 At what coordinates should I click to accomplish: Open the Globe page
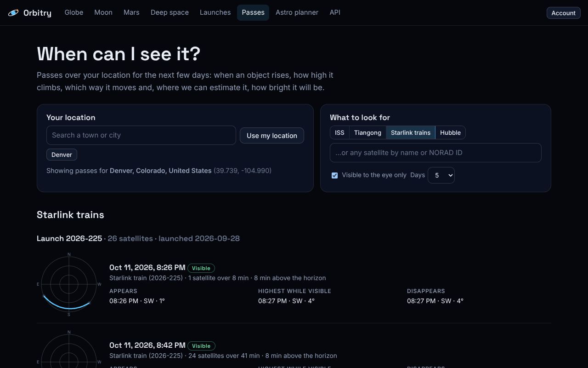[74, 12]
